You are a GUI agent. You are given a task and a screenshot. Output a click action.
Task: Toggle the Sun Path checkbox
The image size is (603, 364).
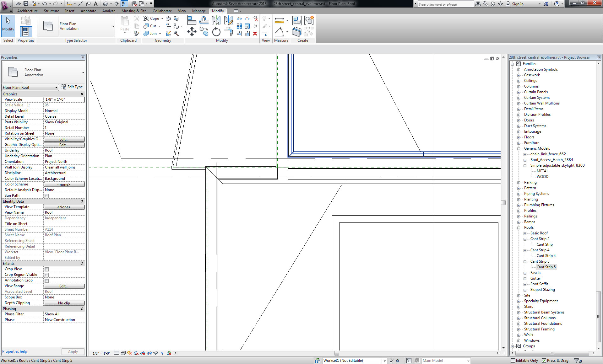(46, 196)
